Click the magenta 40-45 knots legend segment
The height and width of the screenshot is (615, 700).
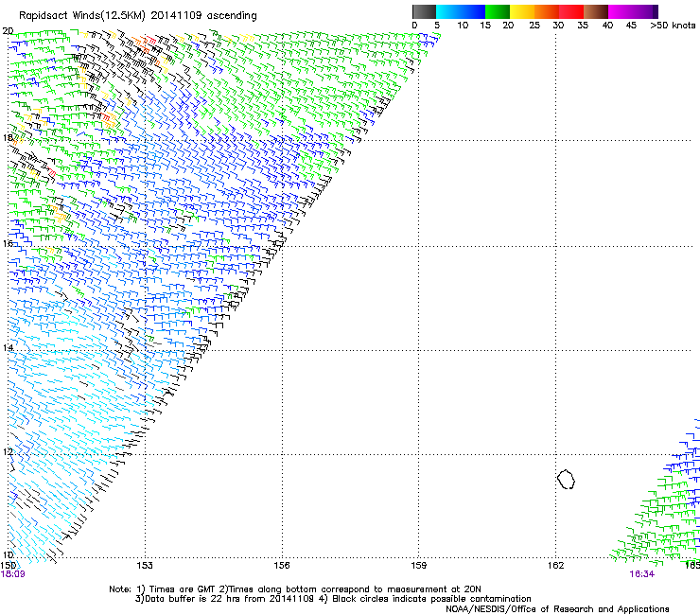[621, 11]
